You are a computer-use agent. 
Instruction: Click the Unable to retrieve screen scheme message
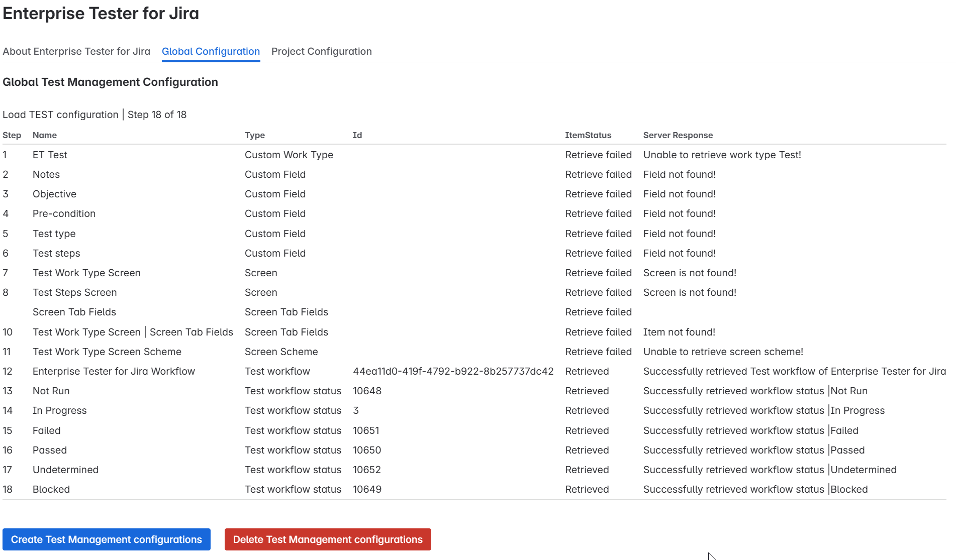723,352
